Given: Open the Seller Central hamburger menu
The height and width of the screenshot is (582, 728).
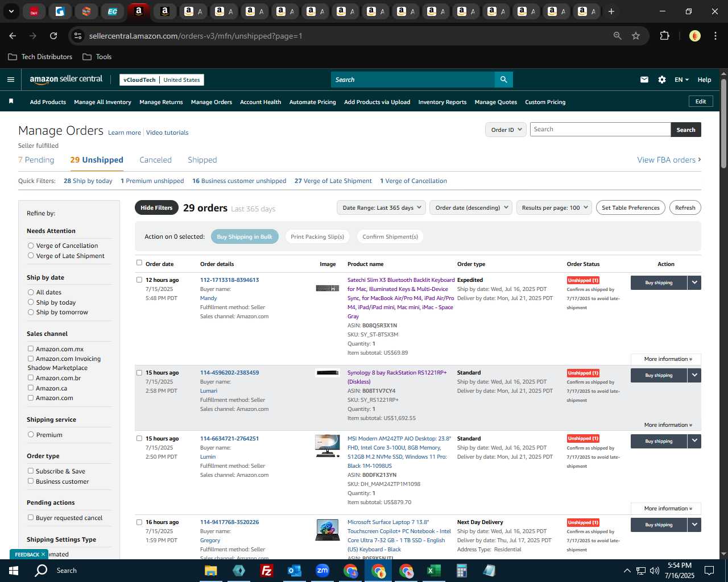Looking at the screenshot, I should pyautogui.click(x=11, y=80).
